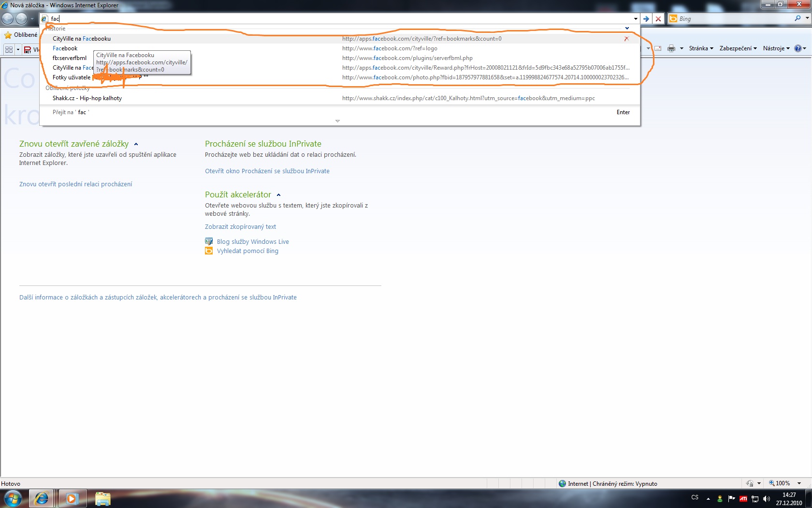
Task: Select the facebook.com/photo.php history URL
Action: point(486,77)
